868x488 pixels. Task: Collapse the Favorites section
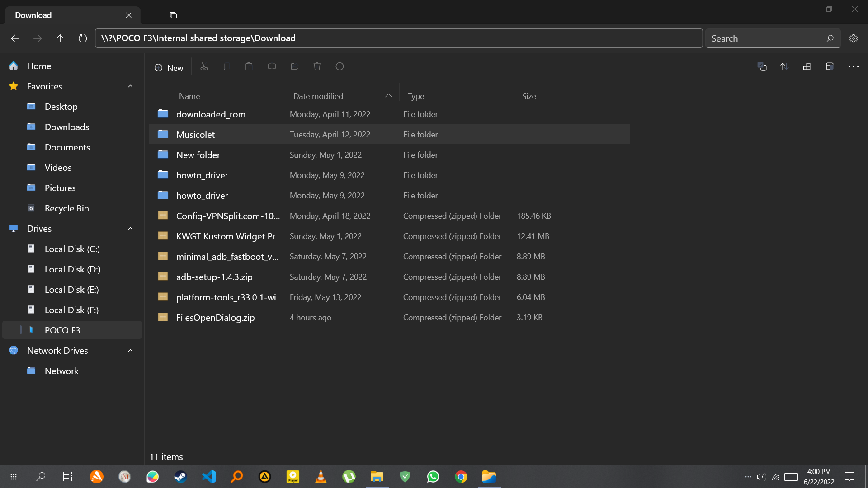pos(130,86)
